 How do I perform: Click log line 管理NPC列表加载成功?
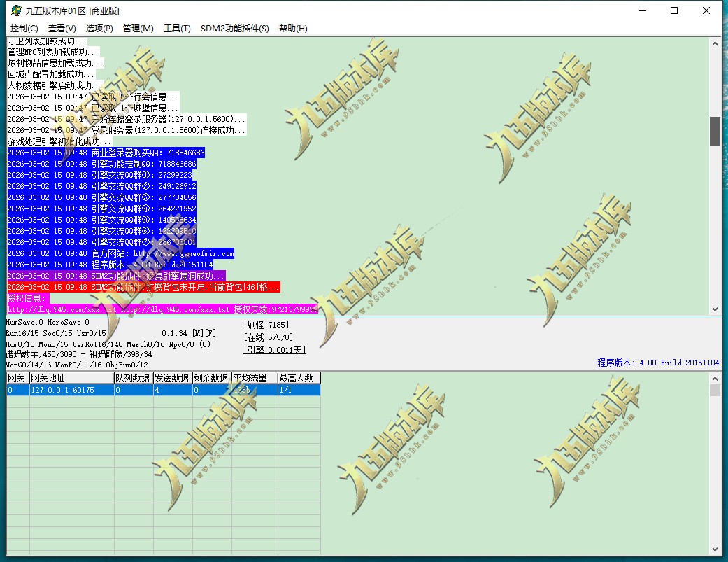52,52
